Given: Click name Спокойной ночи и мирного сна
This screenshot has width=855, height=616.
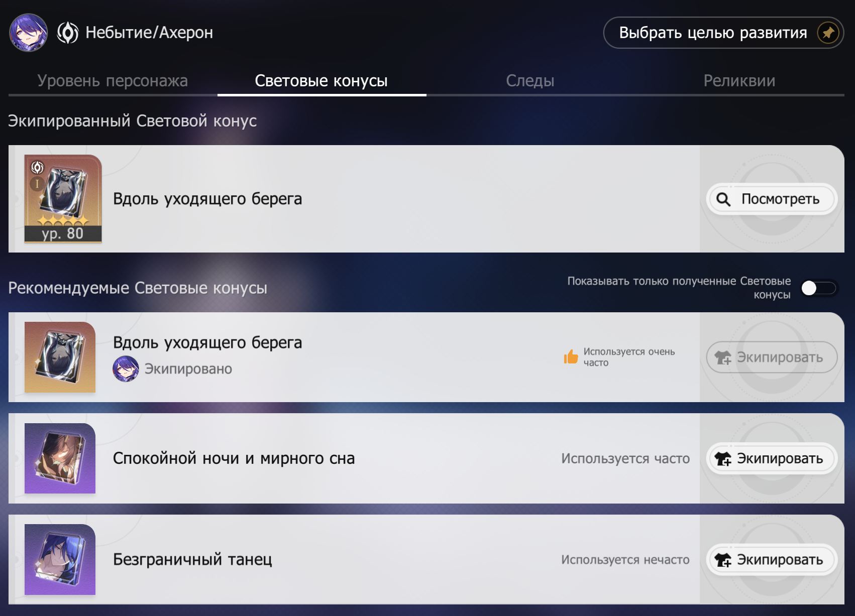Looking at the screenshot, I should click(x=234, y=458).
